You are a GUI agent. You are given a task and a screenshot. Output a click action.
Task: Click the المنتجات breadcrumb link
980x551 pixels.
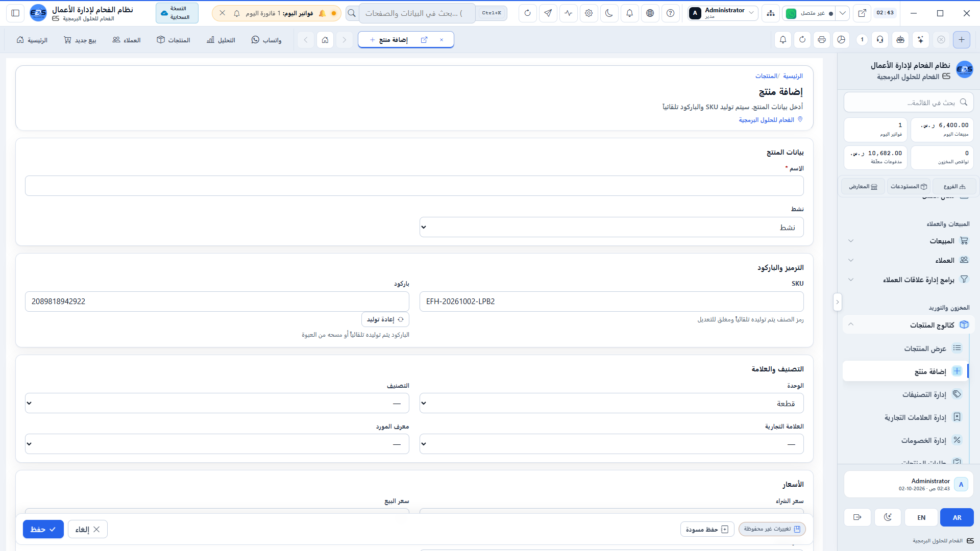(766, 76)
